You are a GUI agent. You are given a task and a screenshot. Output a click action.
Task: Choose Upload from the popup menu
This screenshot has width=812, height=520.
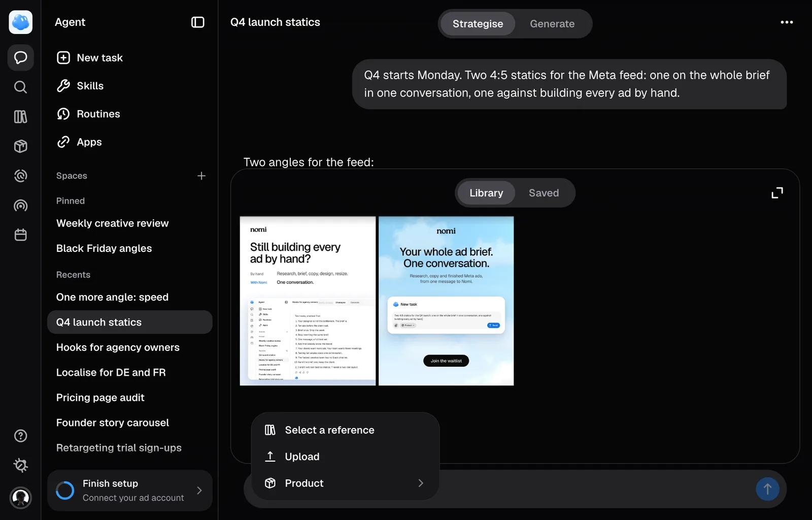345,457
